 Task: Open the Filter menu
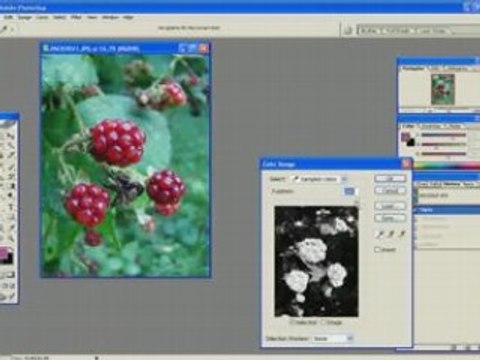pos(76,17)
